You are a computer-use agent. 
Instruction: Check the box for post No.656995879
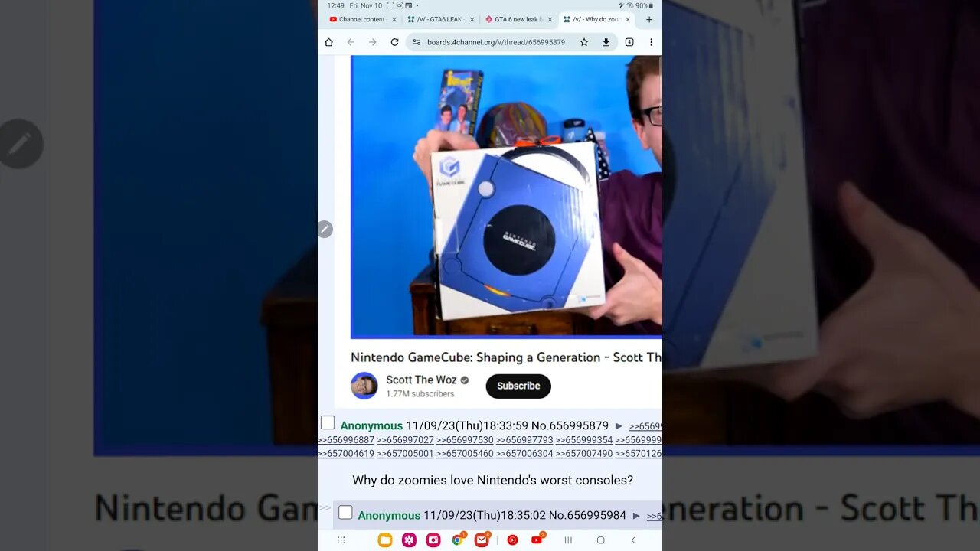(x=328, y=423)
